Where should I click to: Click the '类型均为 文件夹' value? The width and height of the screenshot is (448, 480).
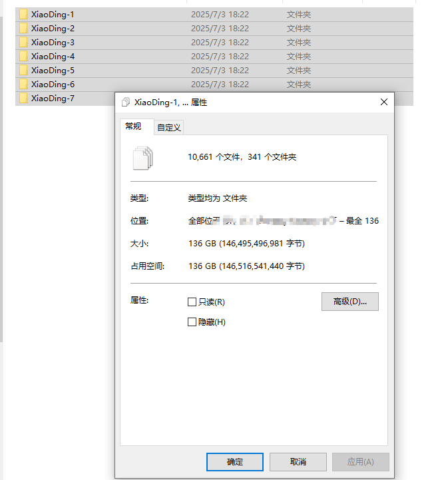click(x=217, y=198)
